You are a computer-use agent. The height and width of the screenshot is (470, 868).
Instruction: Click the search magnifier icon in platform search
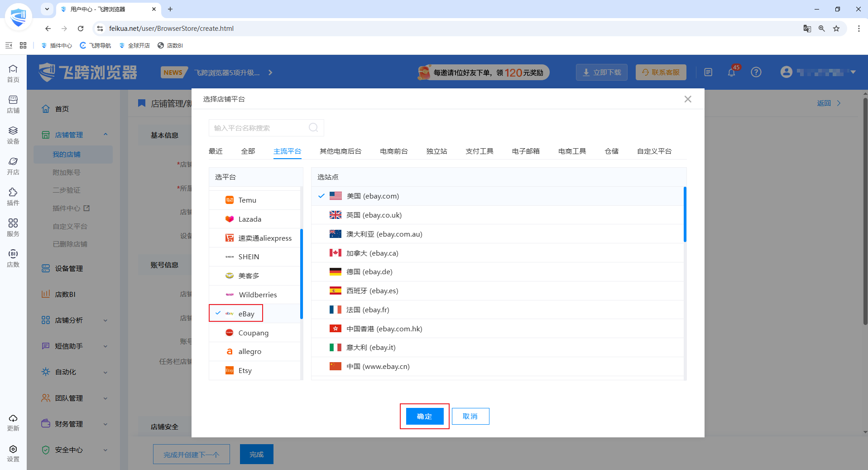[313, 128]
